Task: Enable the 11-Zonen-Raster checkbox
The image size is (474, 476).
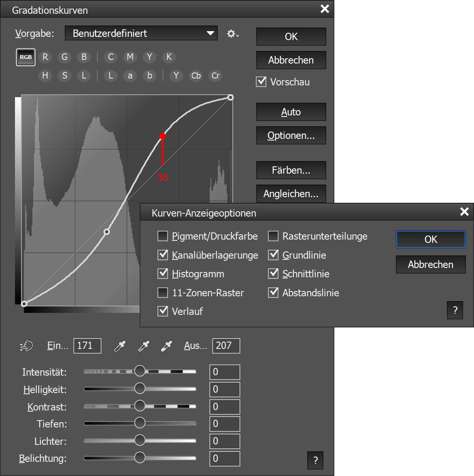Action: pyautogui.click(x=163, y=292)
